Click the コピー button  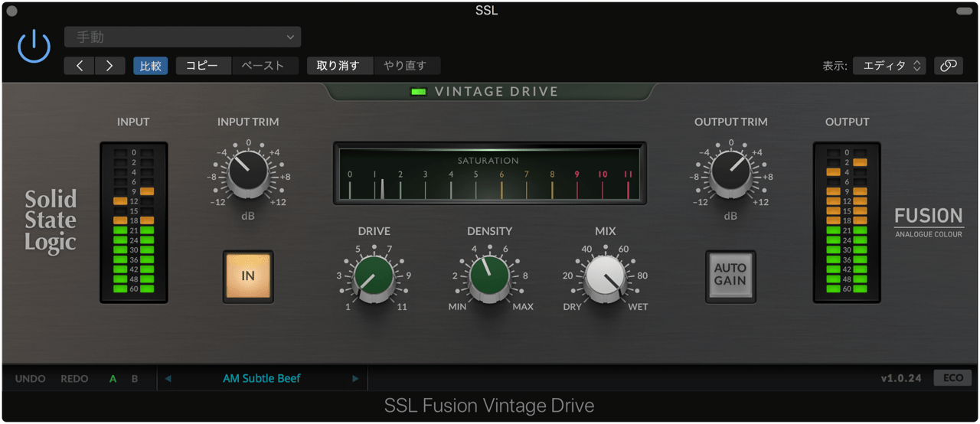[x=203, y=66]
